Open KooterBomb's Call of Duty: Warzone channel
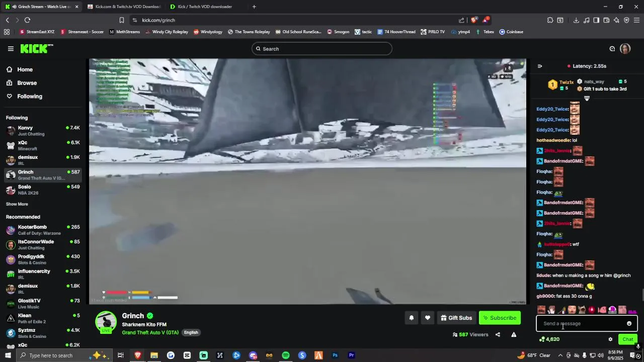 click(x=43, y=230)
